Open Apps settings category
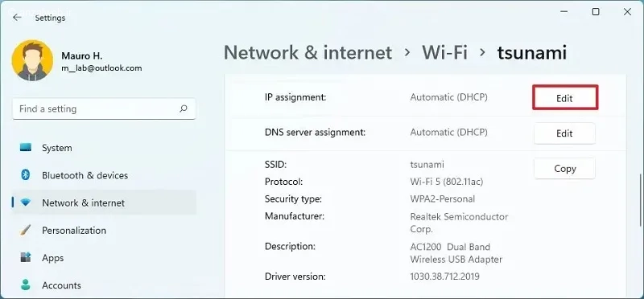Image resolution: width=644 pixels, height=299 pixels. click(104, 257)
